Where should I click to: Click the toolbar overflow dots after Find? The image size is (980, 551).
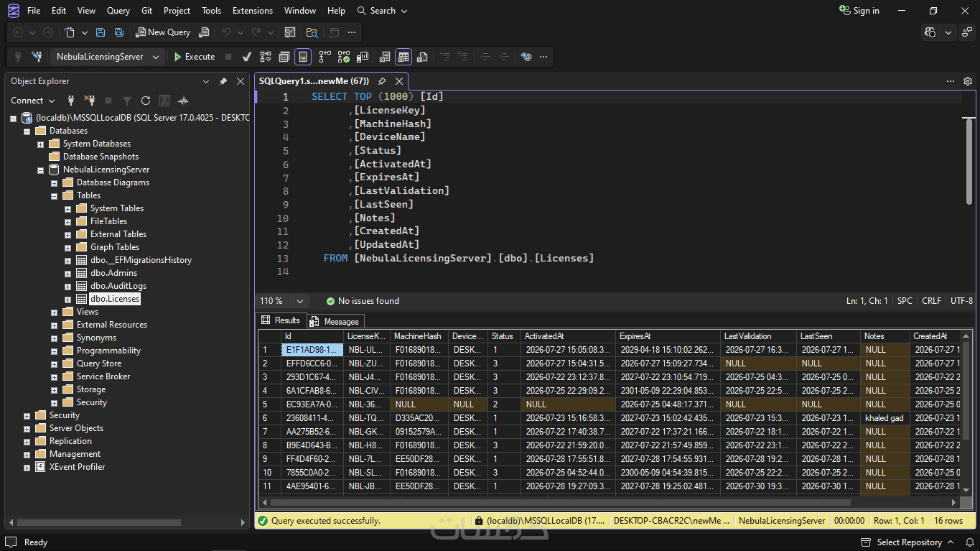[351, 32]
